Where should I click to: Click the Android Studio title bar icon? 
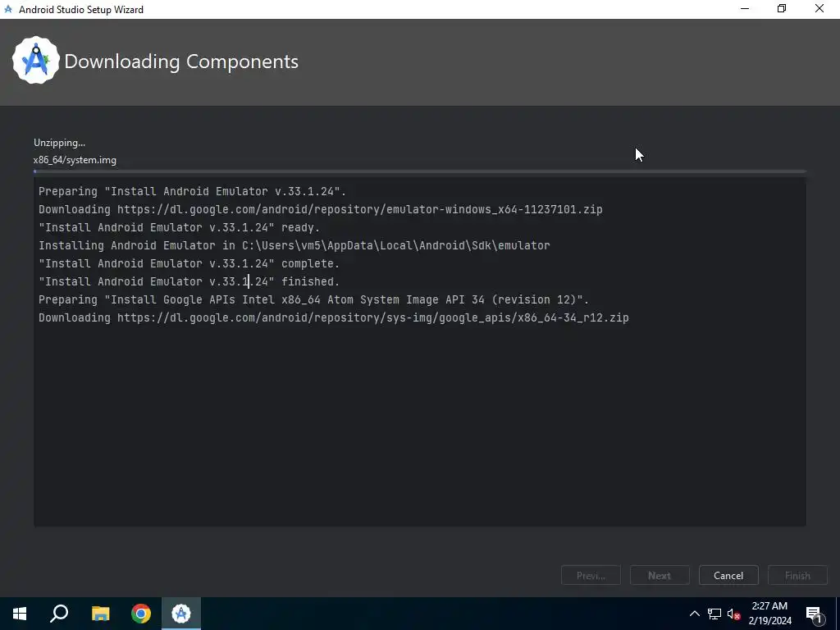point(8,9)
